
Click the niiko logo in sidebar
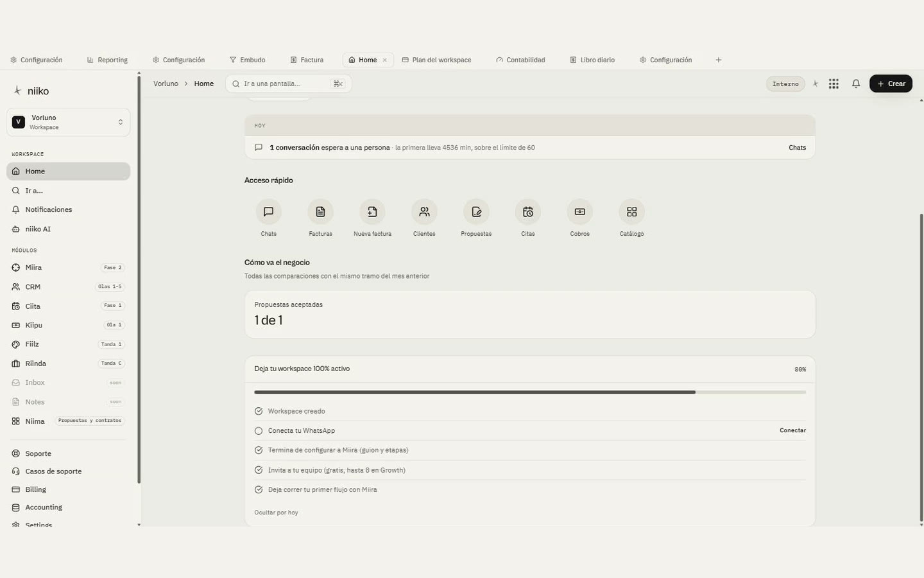click(x=31, y=91)
